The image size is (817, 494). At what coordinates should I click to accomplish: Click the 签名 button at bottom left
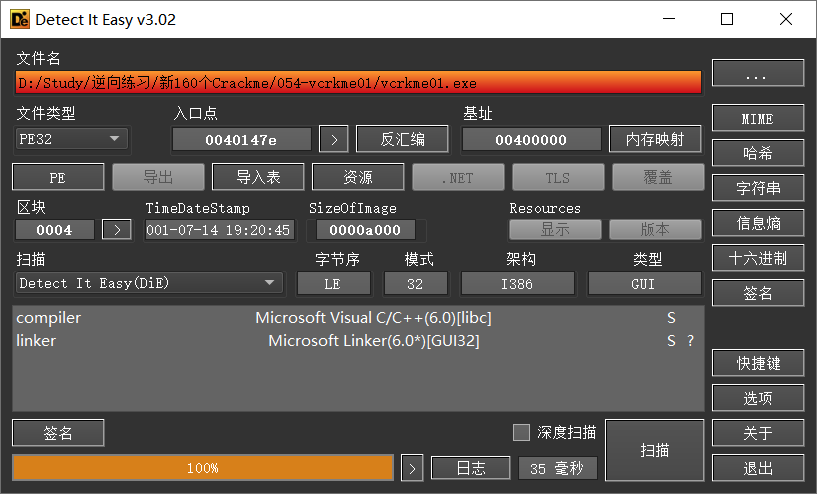tap(58, 433)
